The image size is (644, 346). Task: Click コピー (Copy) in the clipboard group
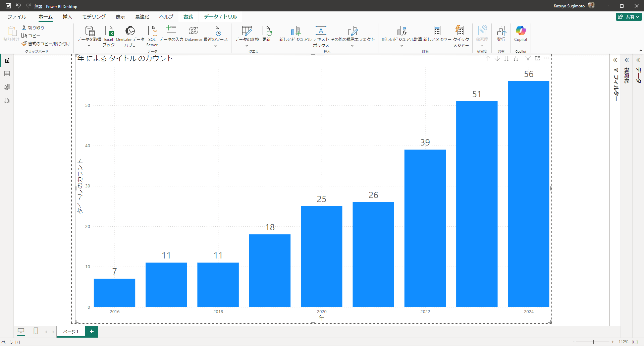coord(31,36)
